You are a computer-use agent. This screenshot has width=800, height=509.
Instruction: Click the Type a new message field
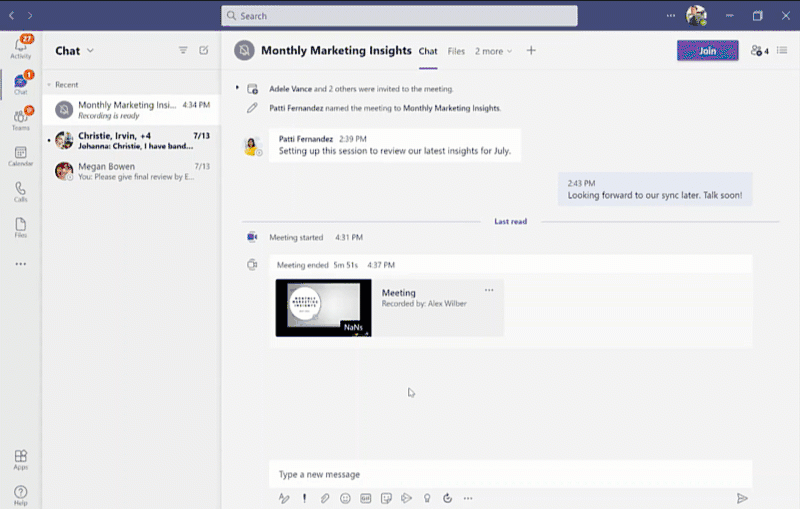coord(510,474)
